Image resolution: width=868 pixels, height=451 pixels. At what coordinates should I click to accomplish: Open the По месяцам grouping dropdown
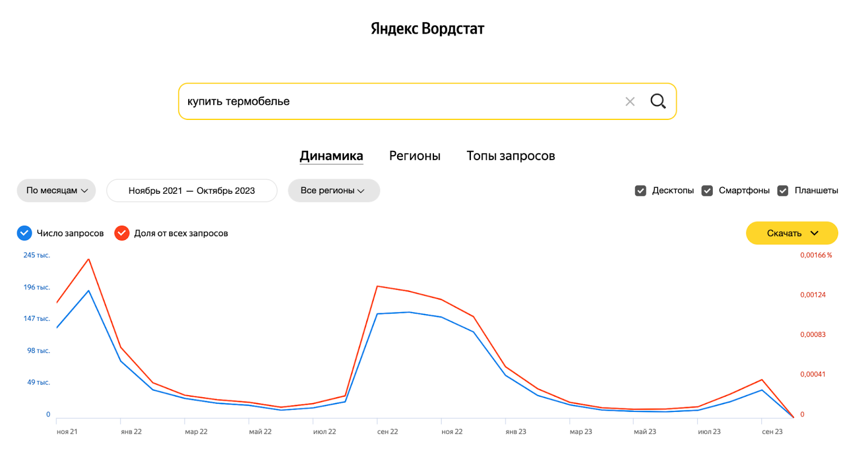click(x=56, y=190)
